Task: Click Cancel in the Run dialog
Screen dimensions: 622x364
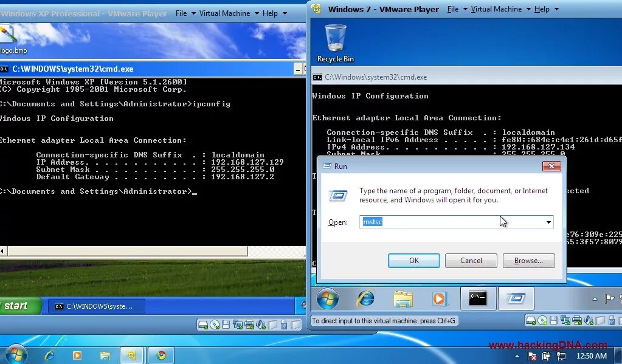Action: 471,261
